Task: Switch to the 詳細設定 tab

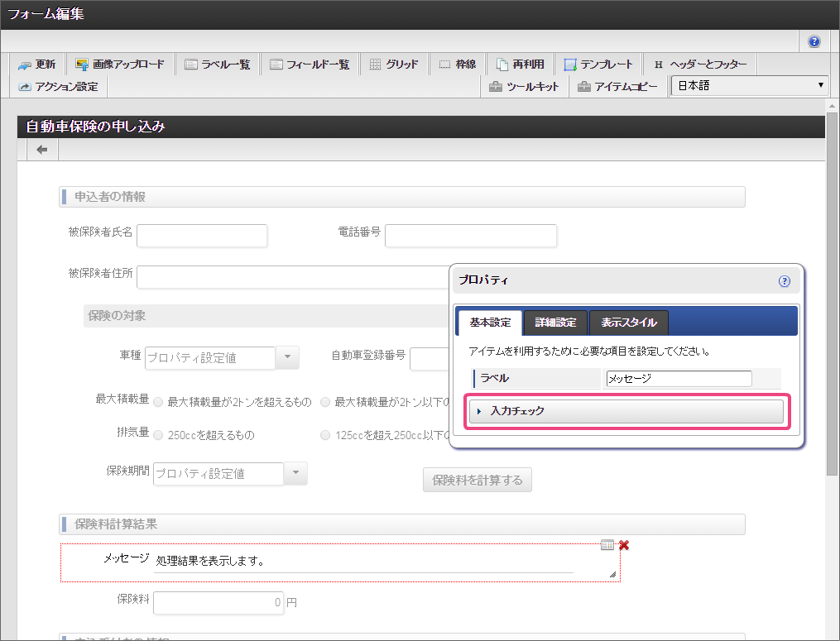Action: point(555,323)
